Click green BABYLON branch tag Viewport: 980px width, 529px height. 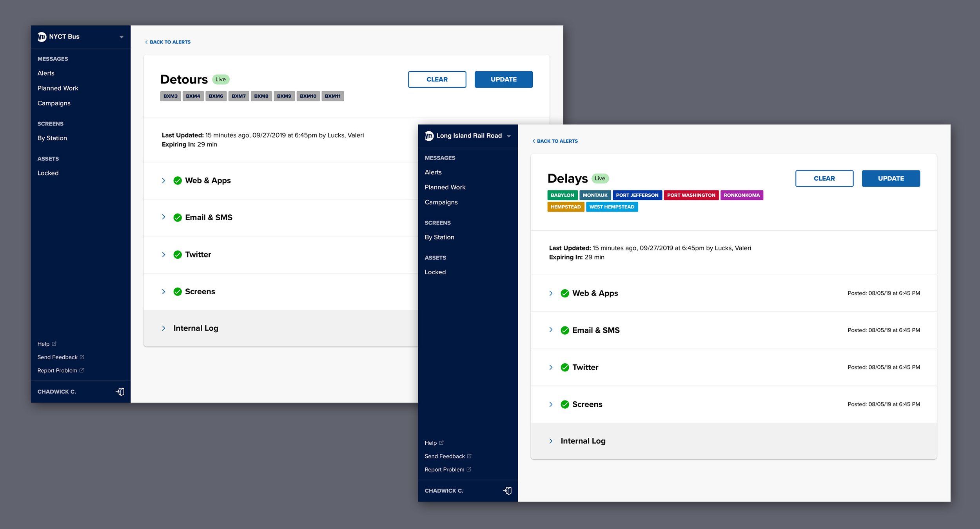click(x=563, y=196)
